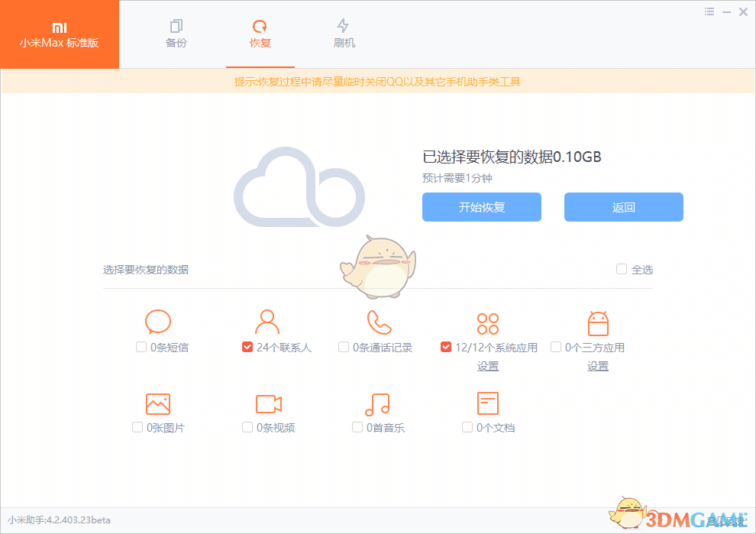
Task: Select the third-party apps icon above 0个三方应用
Action: pos(597,322)
